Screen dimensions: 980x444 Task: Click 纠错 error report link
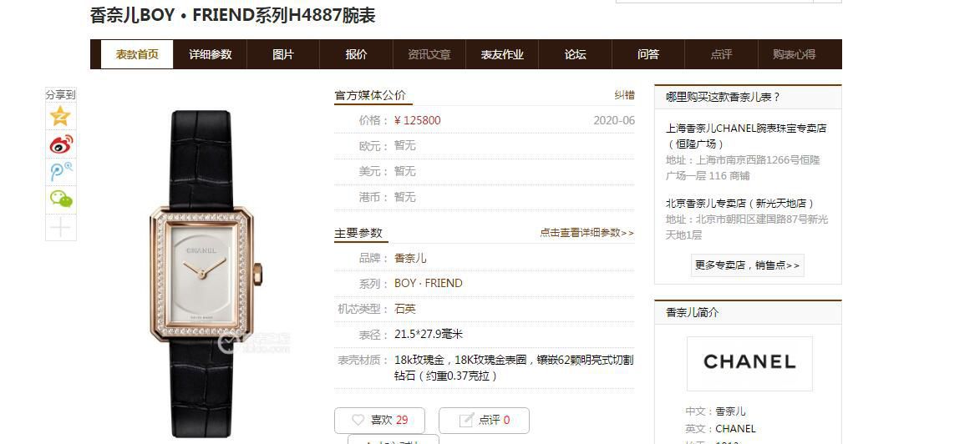click(624, 95)
